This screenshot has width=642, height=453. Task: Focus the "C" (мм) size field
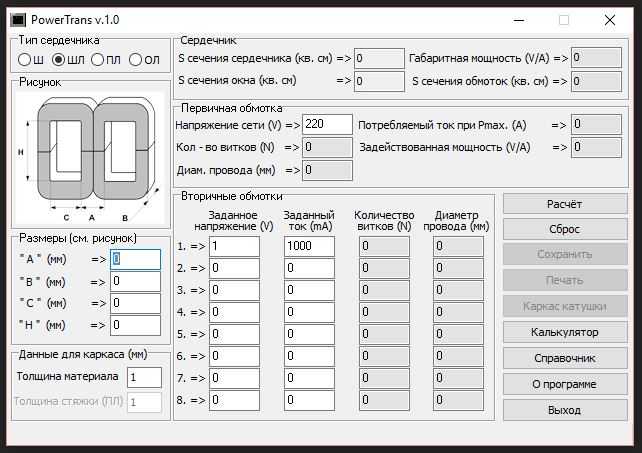pos(136,303)
